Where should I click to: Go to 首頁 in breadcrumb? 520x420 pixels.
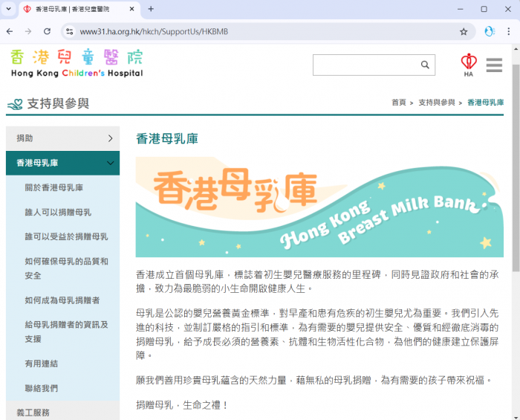pos(399,103)
